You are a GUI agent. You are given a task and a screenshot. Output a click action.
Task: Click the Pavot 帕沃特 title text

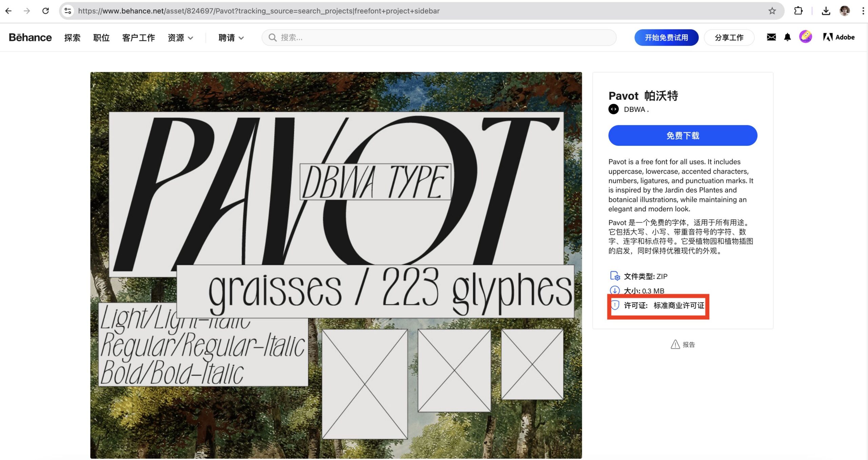tap(643, 96)
